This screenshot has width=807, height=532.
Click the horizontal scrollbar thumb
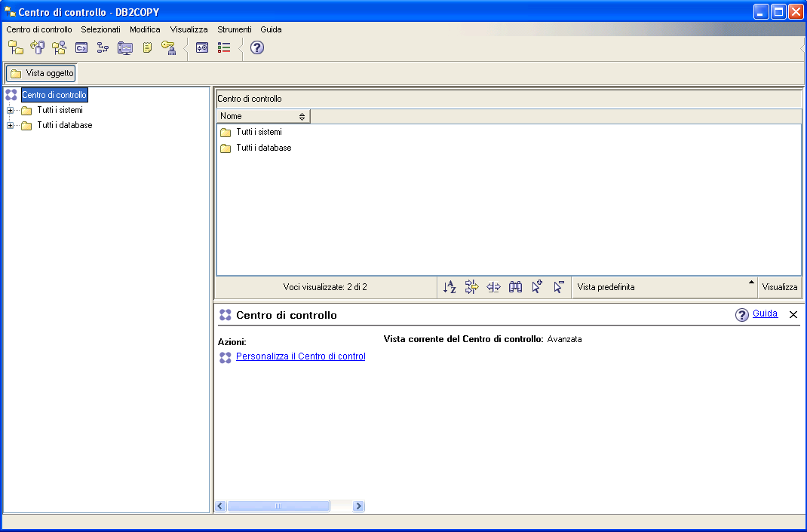(x=278, y=506)
